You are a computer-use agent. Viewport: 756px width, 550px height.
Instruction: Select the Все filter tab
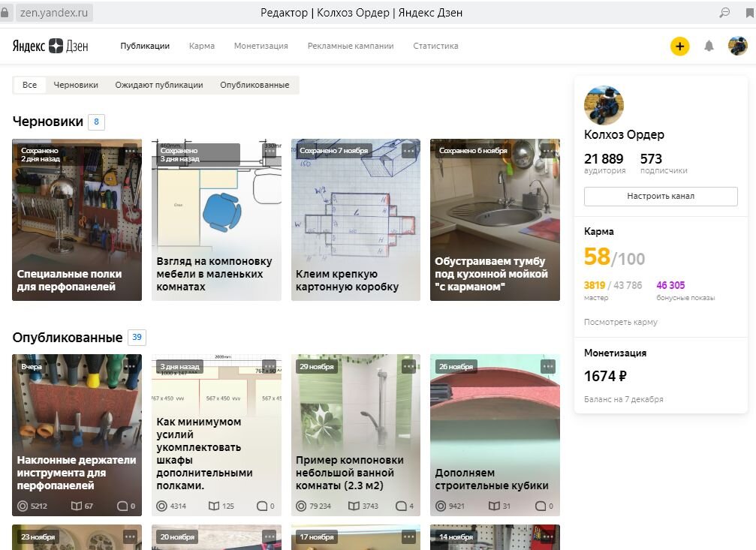click(x=29, y=85)
